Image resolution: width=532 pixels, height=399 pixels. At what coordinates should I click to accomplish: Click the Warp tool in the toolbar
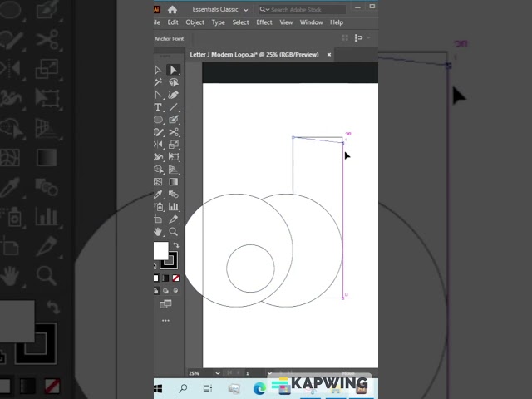coord(158,157)
